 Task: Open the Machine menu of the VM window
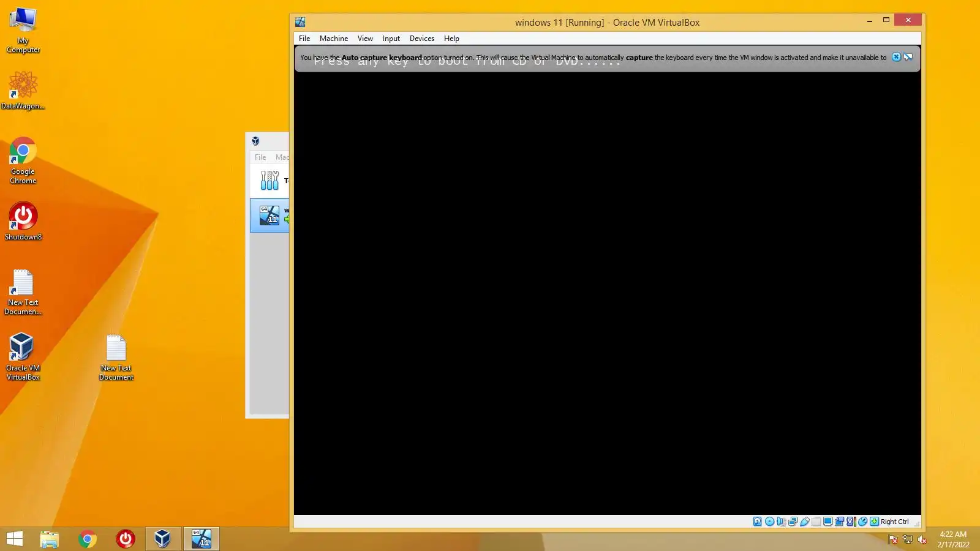334,39
